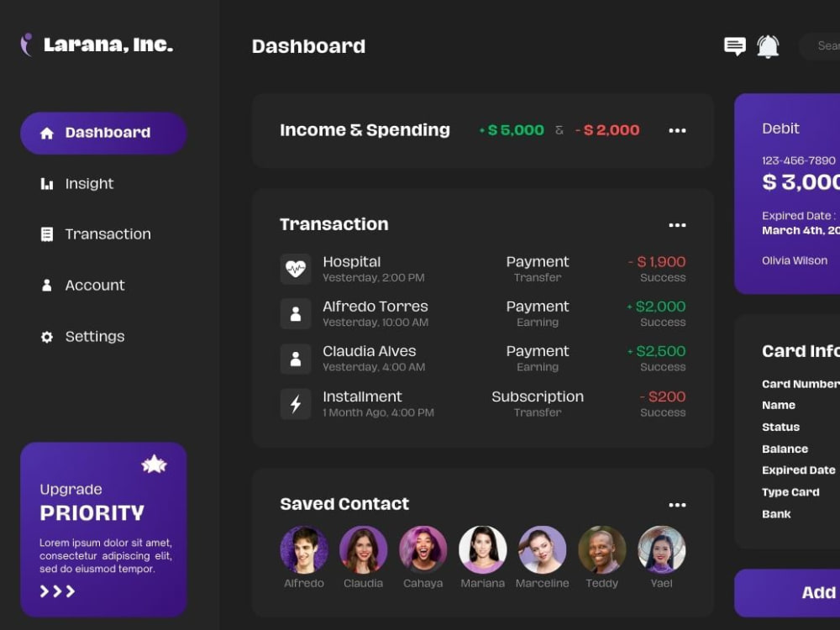The image size is (840, 630).
Task: Click the Hospital heartbeat icon
Action: coord(295,269)
